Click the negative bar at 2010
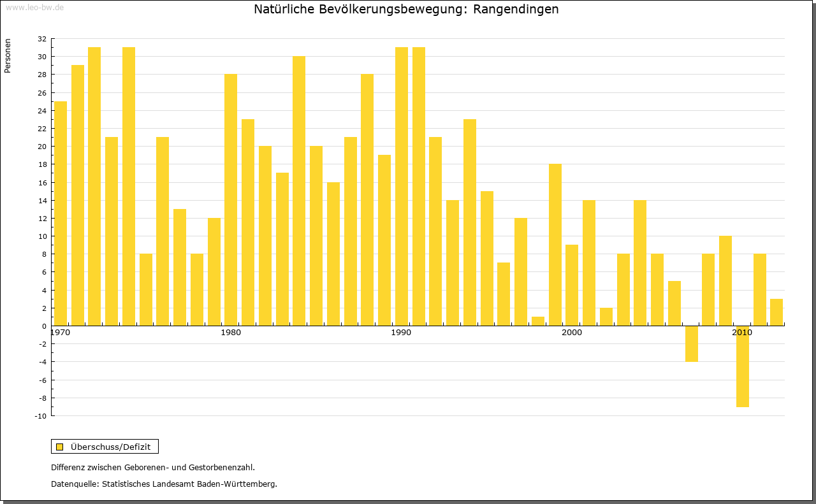 tap(743, 366)
